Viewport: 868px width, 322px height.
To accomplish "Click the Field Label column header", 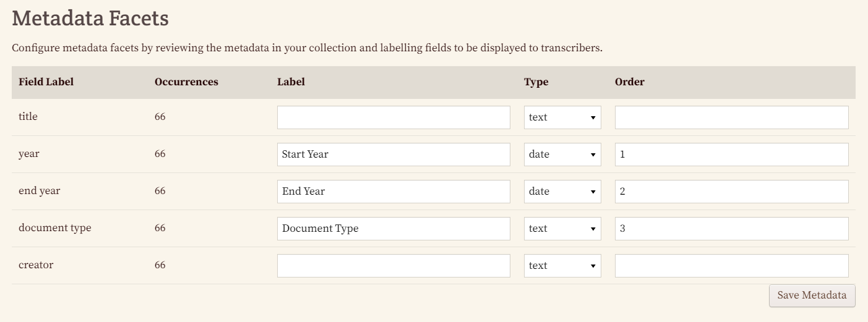I will [46, 82].
